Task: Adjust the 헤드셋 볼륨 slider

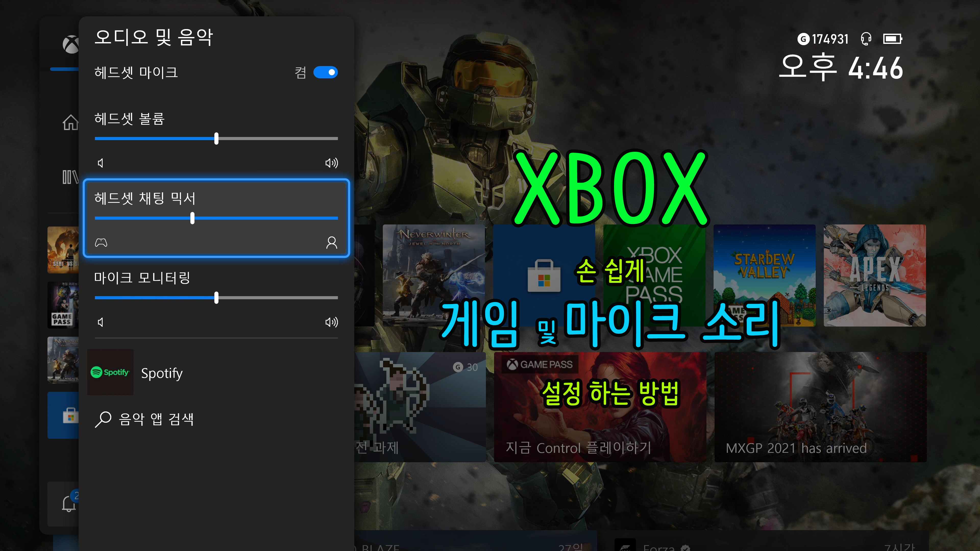Action: click(216, 139)
